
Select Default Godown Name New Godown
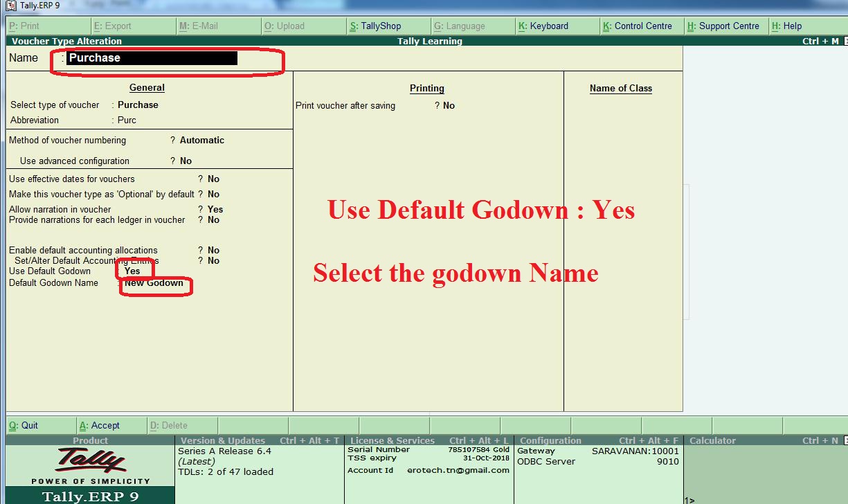tap(154, 283)
